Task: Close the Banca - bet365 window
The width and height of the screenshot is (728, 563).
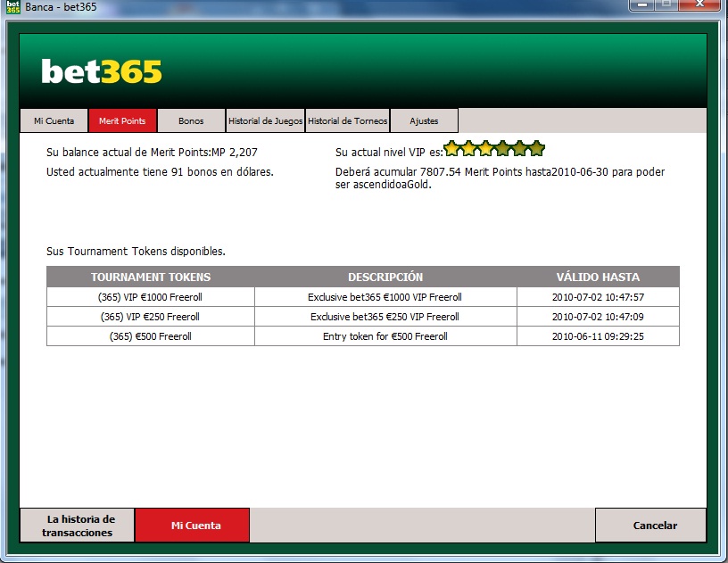Action: pos(699,4)
